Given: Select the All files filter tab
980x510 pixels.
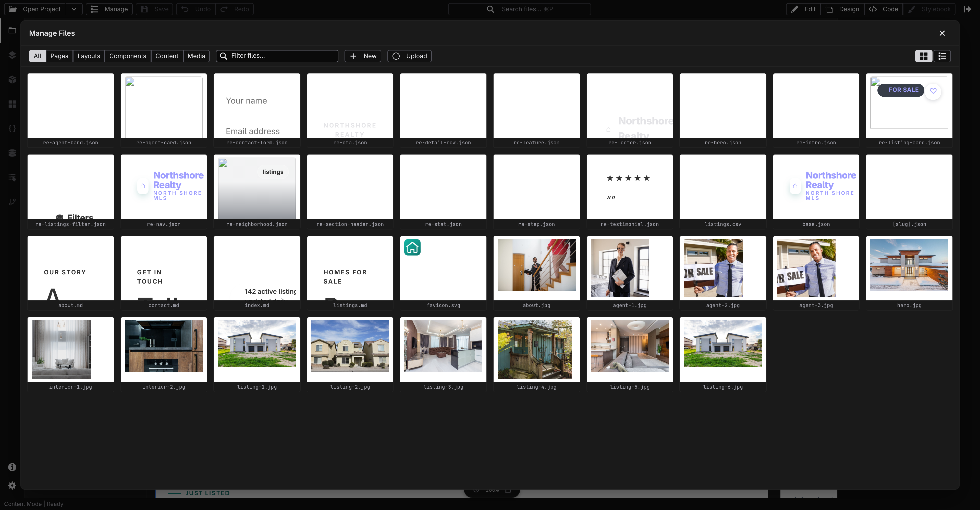Looking at the screenshot, I should 37,56.
